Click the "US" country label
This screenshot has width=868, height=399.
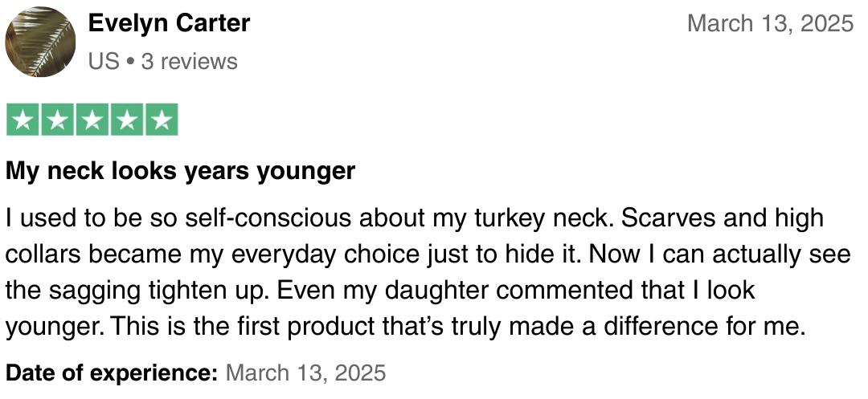104,62
